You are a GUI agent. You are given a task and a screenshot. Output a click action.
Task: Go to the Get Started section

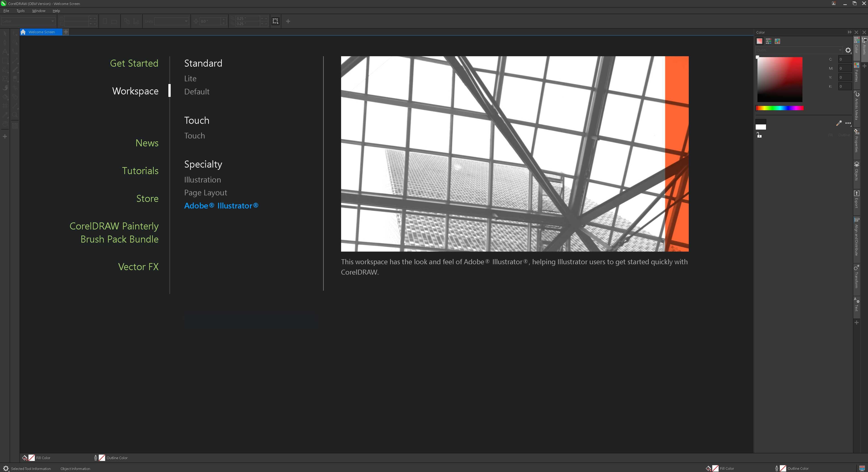point(134,63)
